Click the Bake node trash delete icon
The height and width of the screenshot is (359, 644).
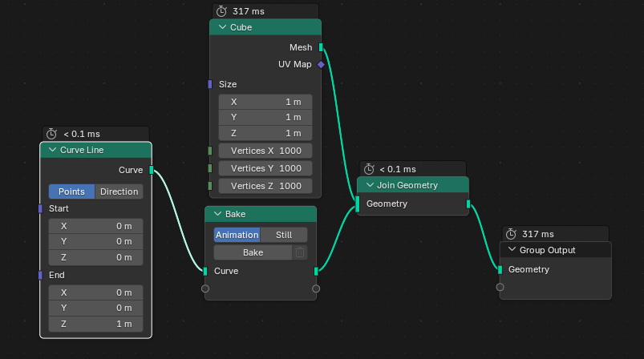click(300, 252)
